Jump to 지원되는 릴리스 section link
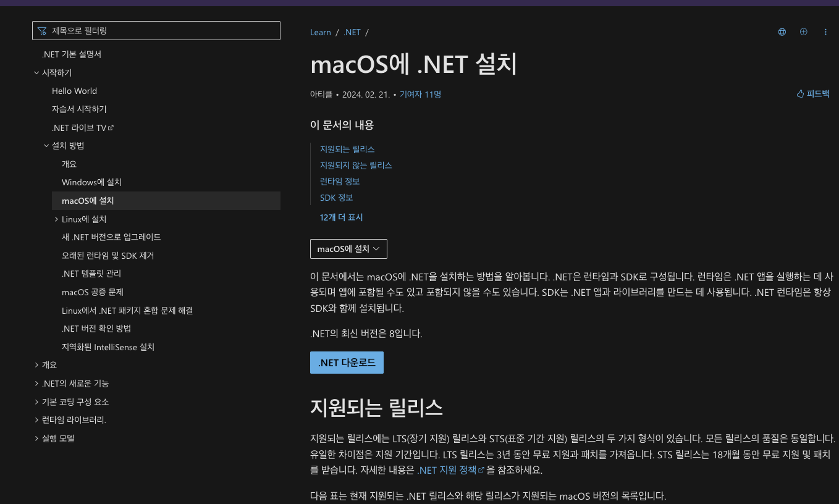The width and height of the screenshot is (839, 504). 347,149
